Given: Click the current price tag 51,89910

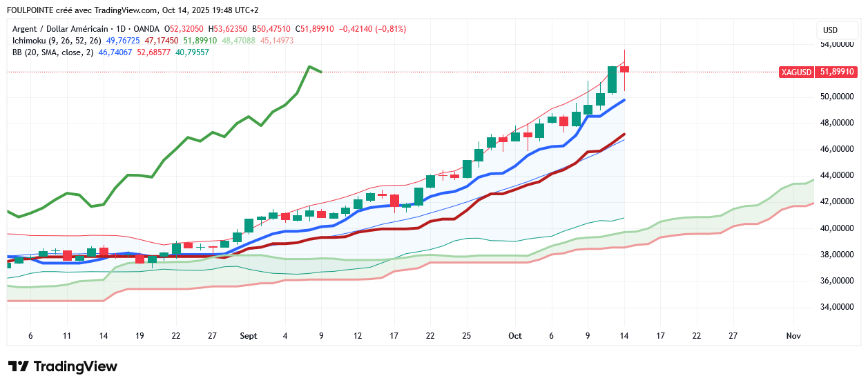Looking at the screenshot, I should tap(837, 72).
